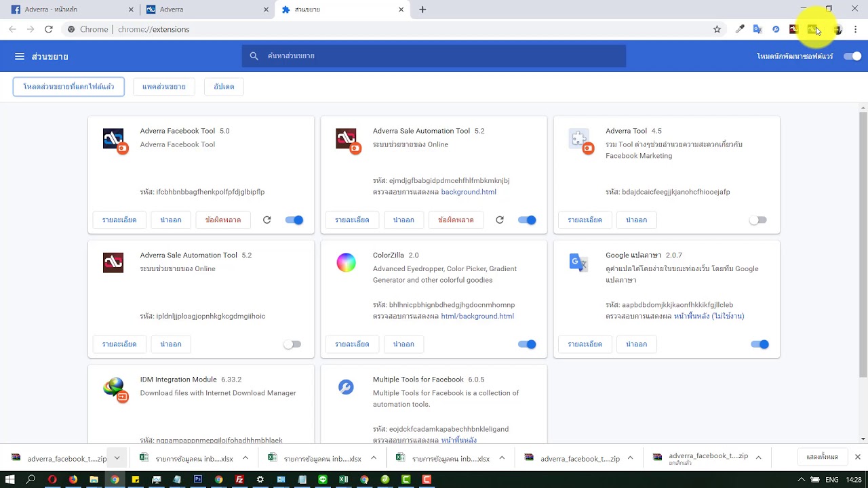Open html/background.html link under ColorZilla
The image size is (868, 488).
[x=477, y=316]
